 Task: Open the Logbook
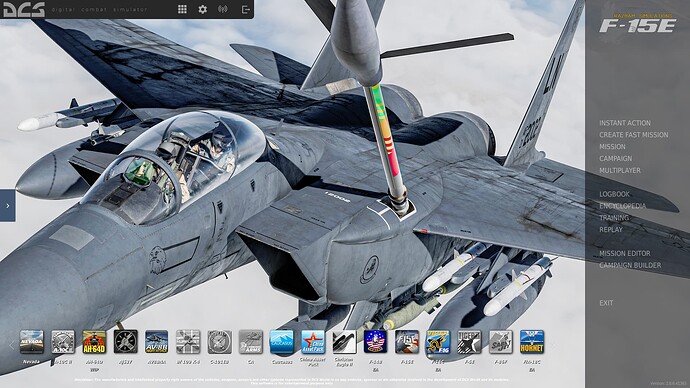coord(614,194)
